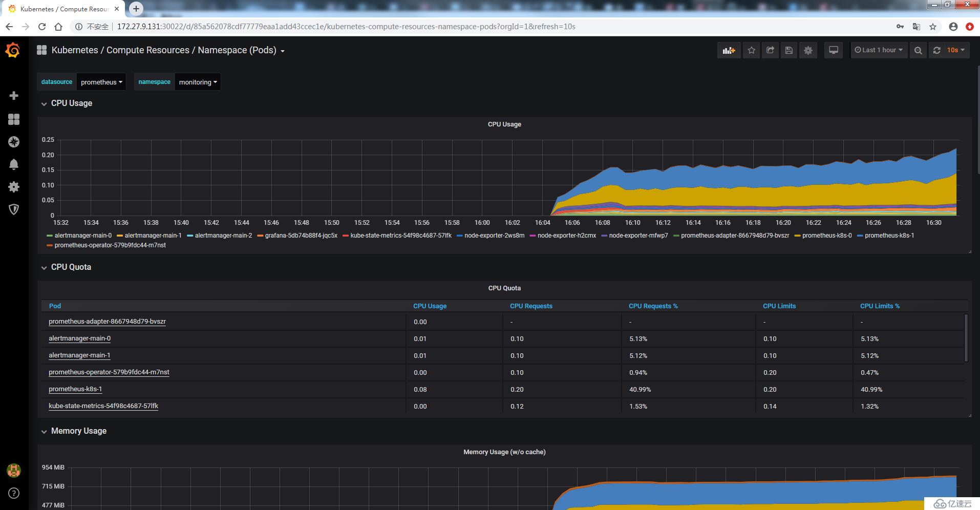Open the Explore compass icon

(x=14, y=142)
